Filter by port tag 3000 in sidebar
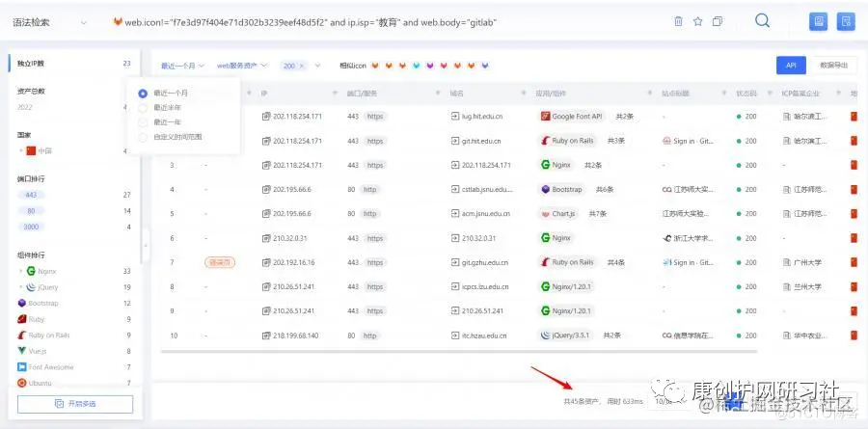 31,227
